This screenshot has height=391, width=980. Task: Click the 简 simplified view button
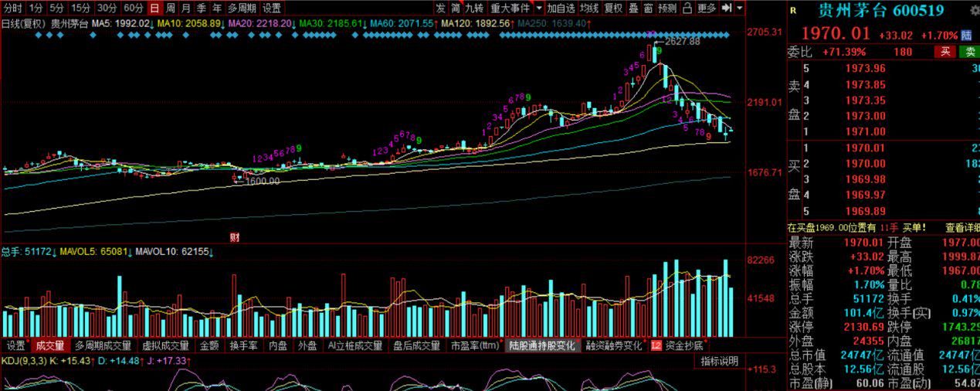(456, 8)
